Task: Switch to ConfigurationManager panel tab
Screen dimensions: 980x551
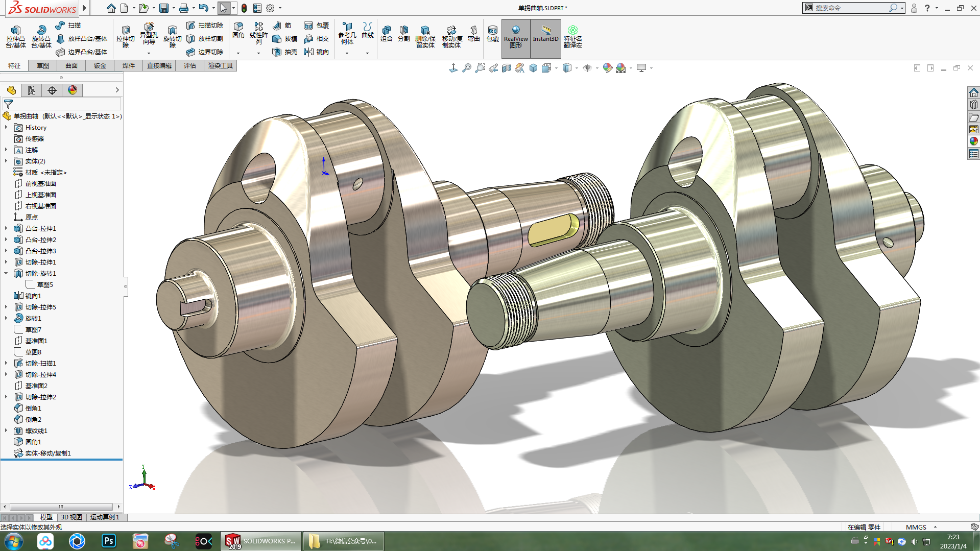Action: (x=52, y=90)
